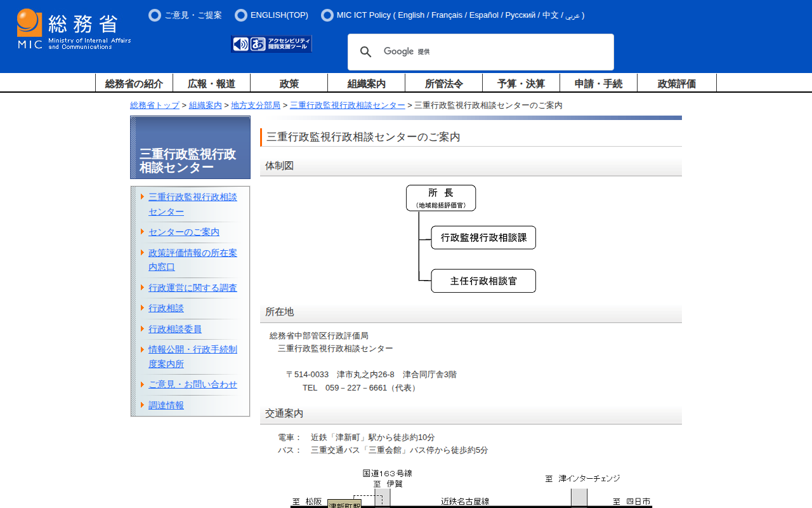Viewport: 812px width, 508px height.
Task: Open sidebar link 行政運営に関する調査
Action: point(193,288)
